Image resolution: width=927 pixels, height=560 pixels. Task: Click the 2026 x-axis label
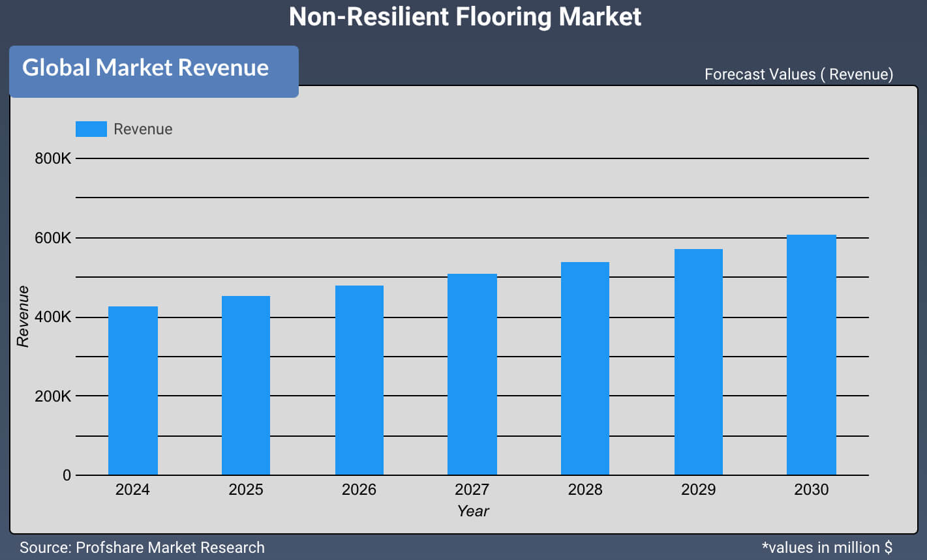click(x=359, y=490)
